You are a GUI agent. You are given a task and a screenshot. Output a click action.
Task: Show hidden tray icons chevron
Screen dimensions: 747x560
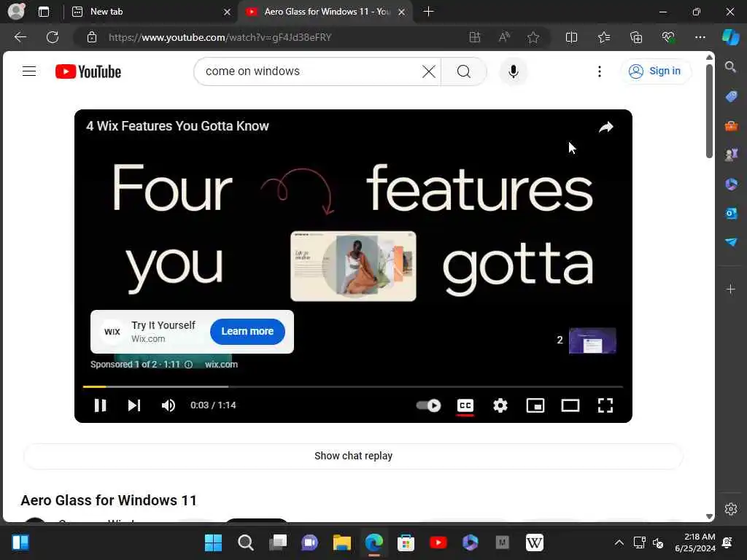[619, 542]
